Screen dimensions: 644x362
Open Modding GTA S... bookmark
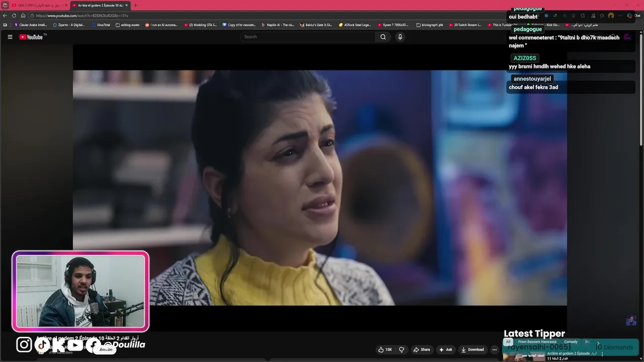point(200,25)
